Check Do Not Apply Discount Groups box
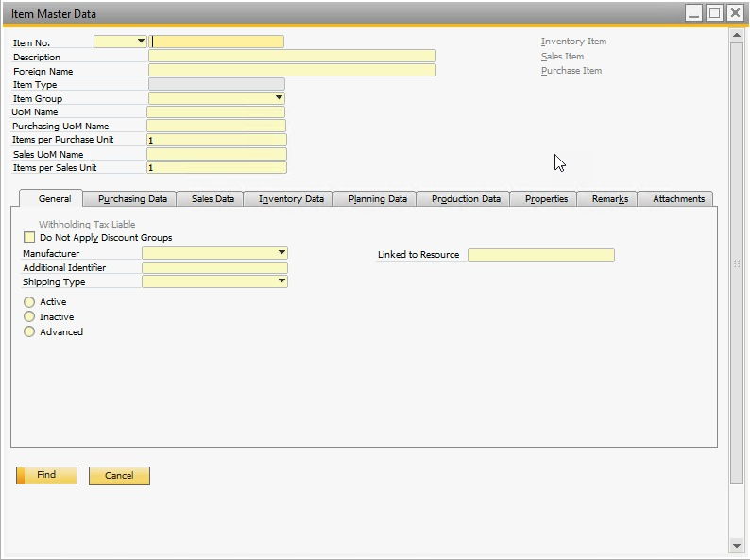This screenshot has height=560, width=750. [x=29, y=237]
